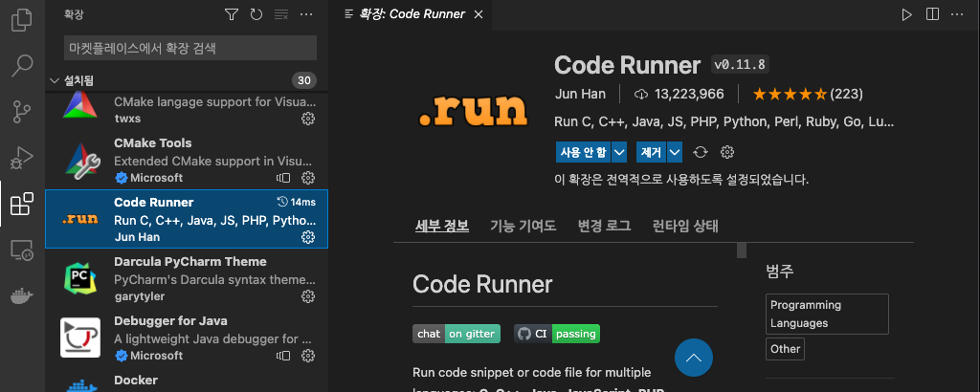Select the Extensions view icon
980x392 pixels.
(22, 204)
